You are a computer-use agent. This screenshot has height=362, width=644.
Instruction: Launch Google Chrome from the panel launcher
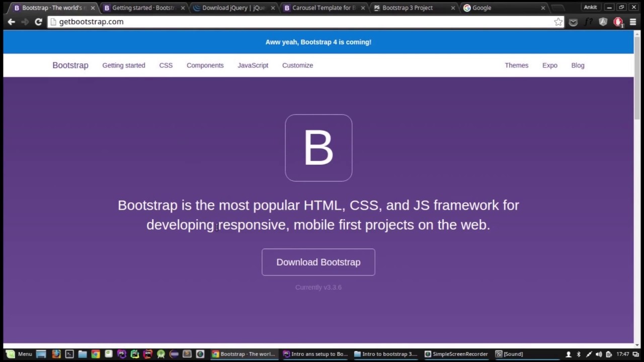(x=96, y=354)
